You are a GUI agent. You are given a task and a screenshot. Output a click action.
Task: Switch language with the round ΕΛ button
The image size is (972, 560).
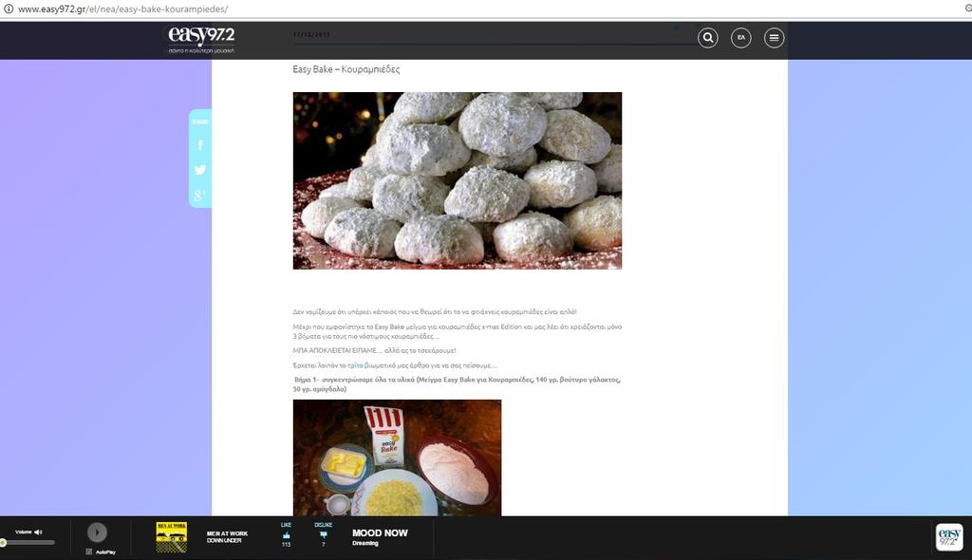(x=740, y=38)
